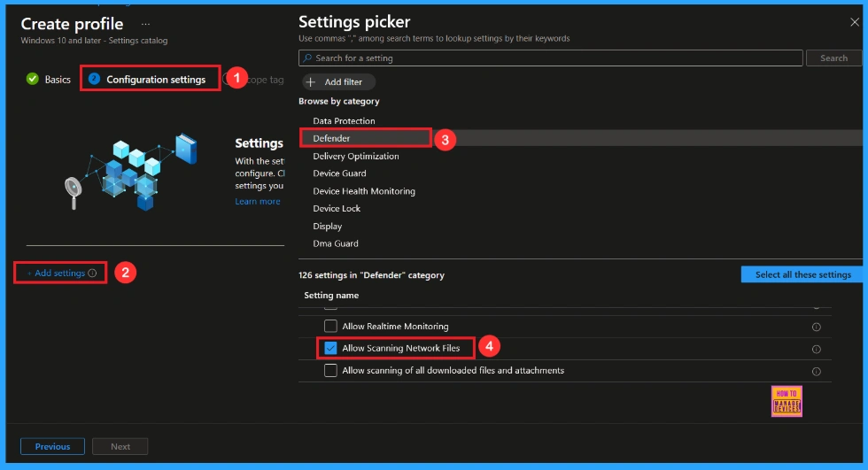Open the Learn more link
Screen dimensions: 868x470
coord(257,202)
